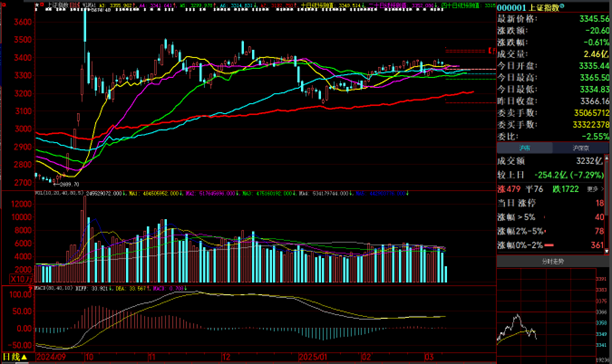Click the 000001 上证指数 title
Screen dimensions: 612x364
[528, 8]
